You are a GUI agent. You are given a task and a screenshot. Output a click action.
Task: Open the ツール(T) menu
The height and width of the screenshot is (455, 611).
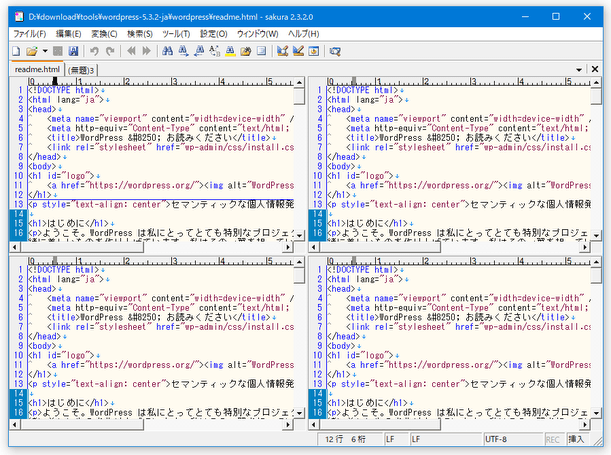176,34
